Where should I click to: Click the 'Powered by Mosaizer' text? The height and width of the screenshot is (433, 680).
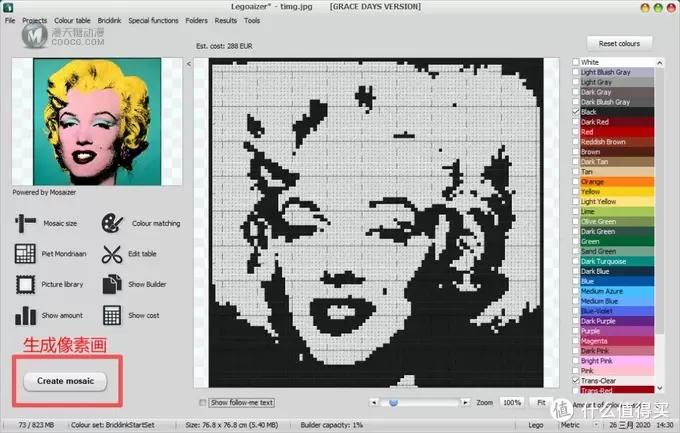(x=44, y=192)
